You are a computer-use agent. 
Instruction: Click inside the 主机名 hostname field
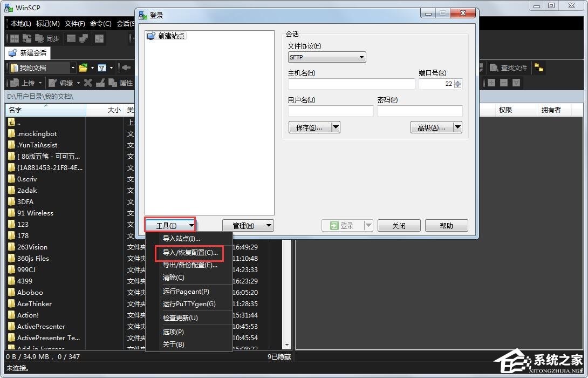351,84
